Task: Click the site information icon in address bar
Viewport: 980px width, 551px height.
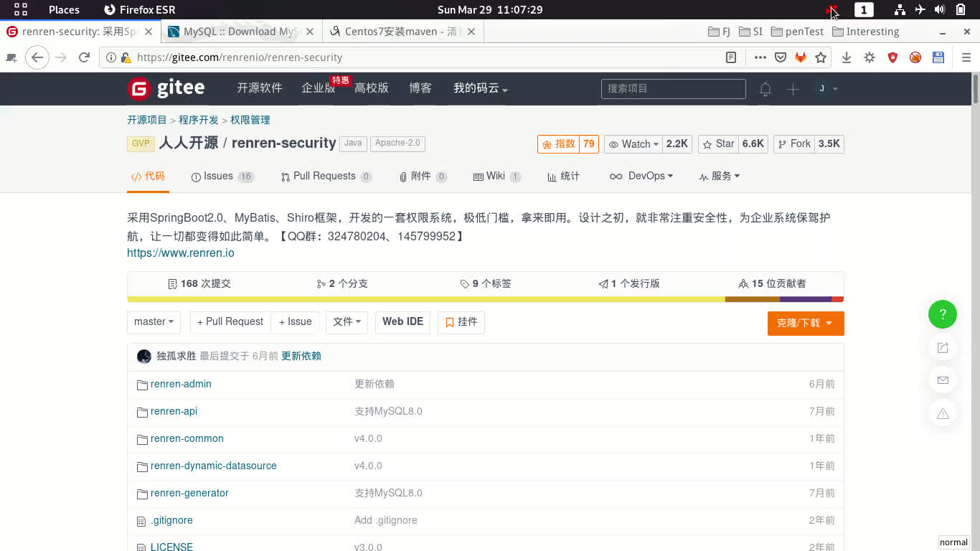Action: pos(111,57)
